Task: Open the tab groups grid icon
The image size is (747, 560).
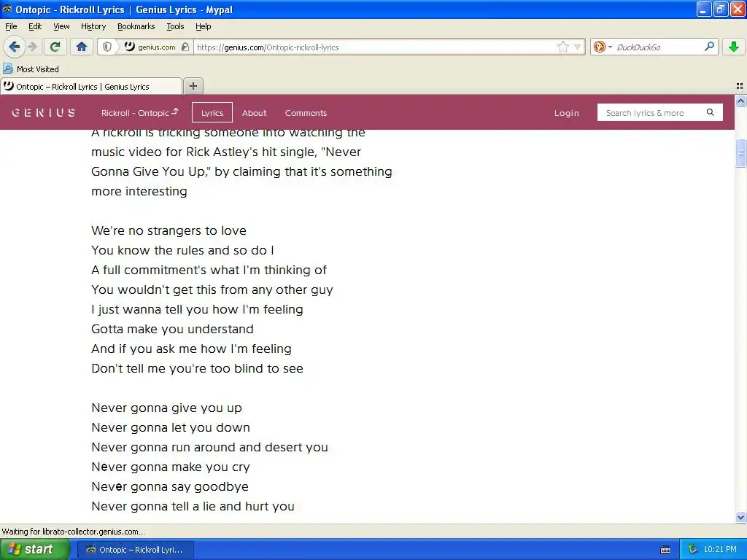Action: [x=740, y=86]
